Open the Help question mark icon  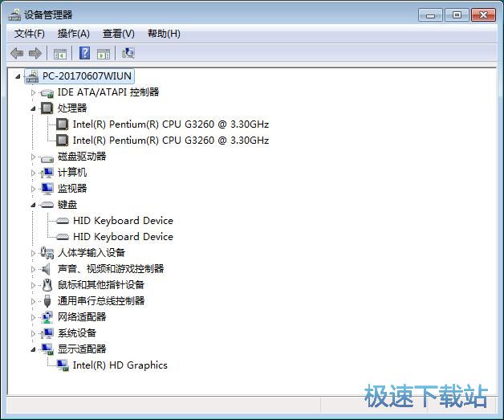(84, 53)
